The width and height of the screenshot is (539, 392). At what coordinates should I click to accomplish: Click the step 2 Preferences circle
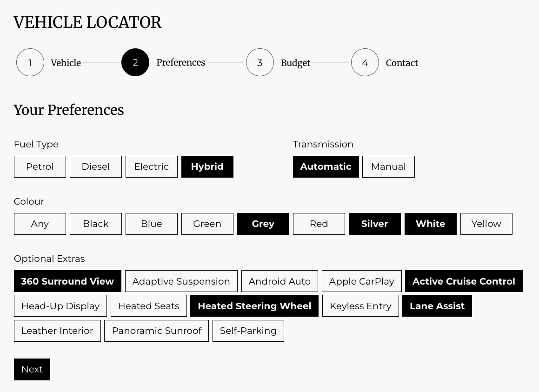click(x=135, y=62)
